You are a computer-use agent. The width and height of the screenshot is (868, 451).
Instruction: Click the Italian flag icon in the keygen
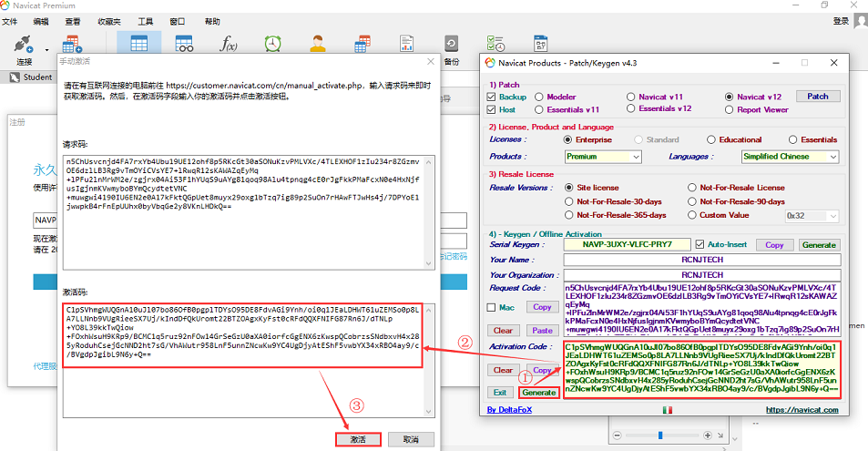tap(668, 410)
